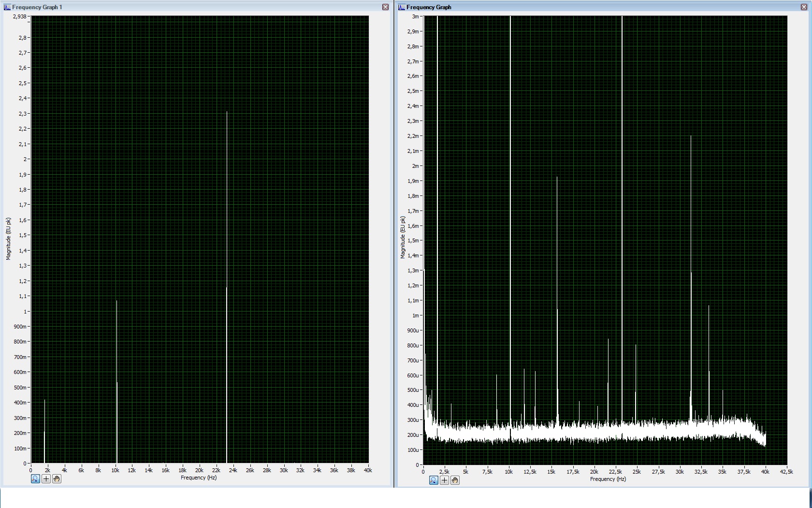This screenshot has height=508, width=812.
Task: Click right Frequency Graph title bar icon
Action: 402,7
